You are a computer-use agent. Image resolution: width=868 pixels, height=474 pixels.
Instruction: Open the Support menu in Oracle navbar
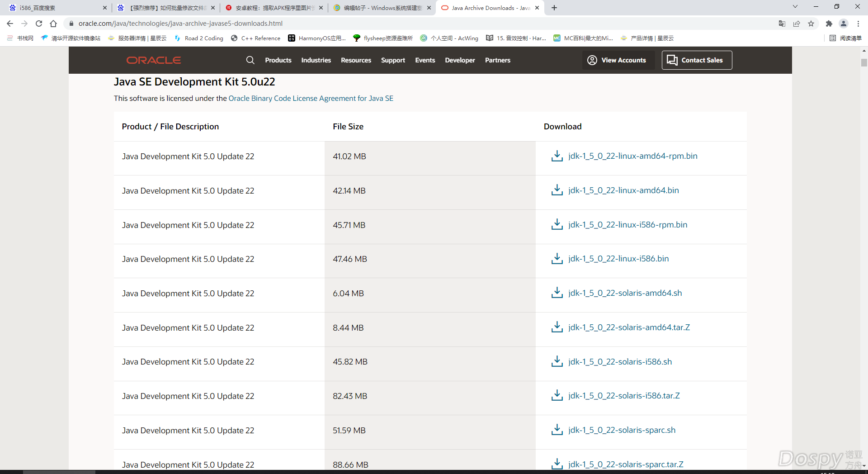[393, 60]
